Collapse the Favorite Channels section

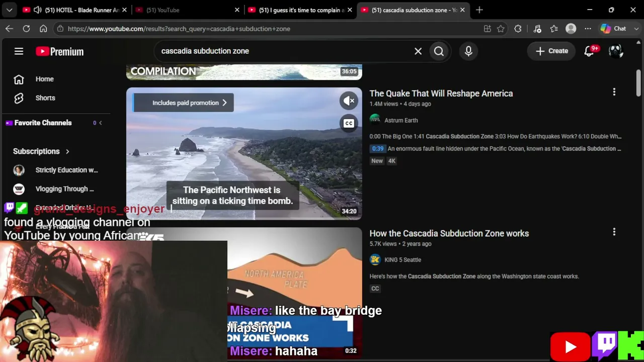tap(100, 123)
